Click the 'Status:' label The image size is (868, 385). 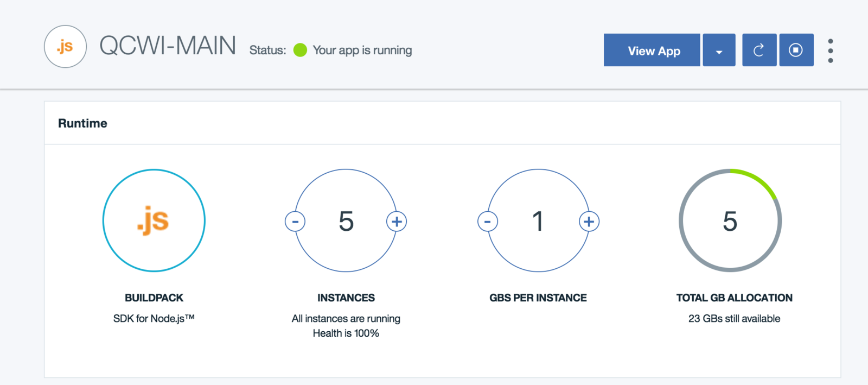pyautogui.click(x=267, y=51)
